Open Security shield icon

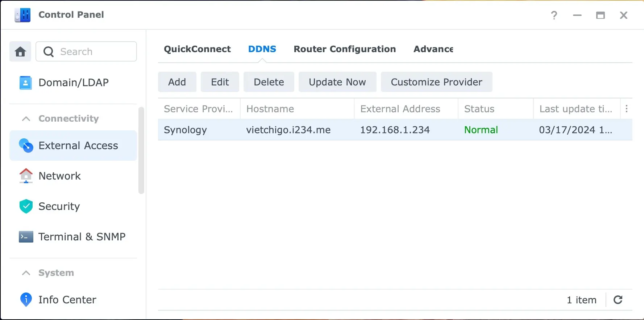[x=26, y=206]
